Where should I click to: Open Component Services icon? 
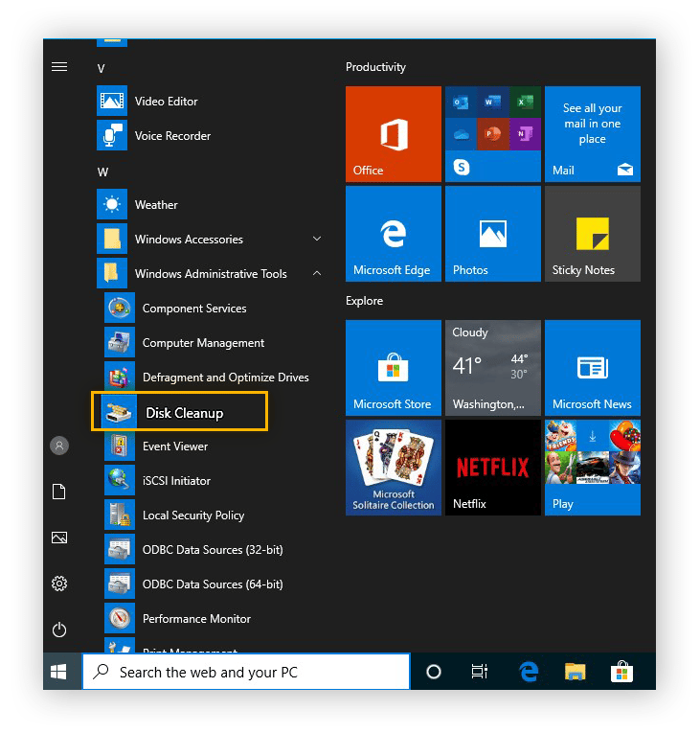[119, 308]
